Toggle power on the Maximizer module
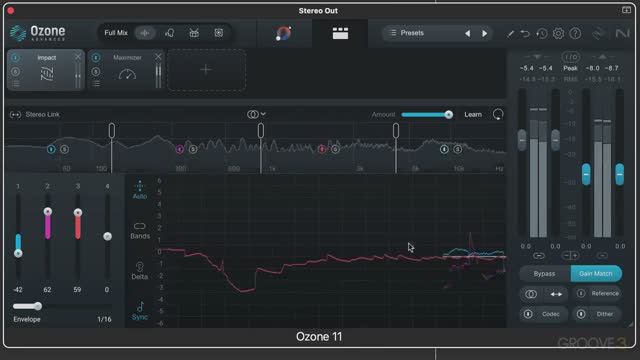This screenshot has width=640, height=360. coord(96,58)
